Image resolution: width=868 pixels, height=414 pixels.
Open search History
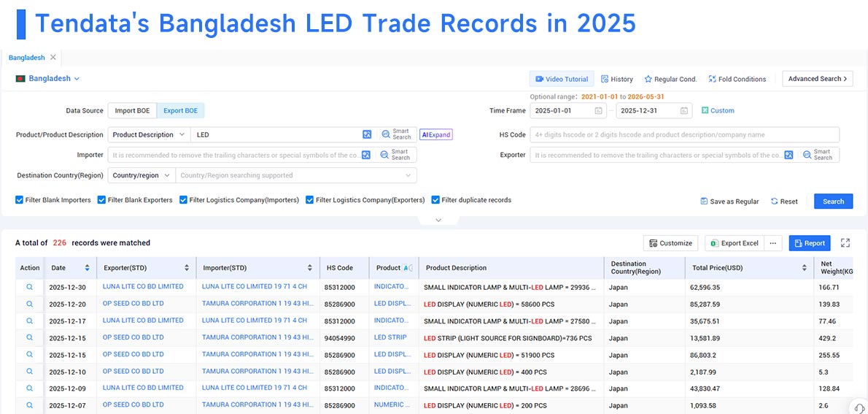coord(616,80)
